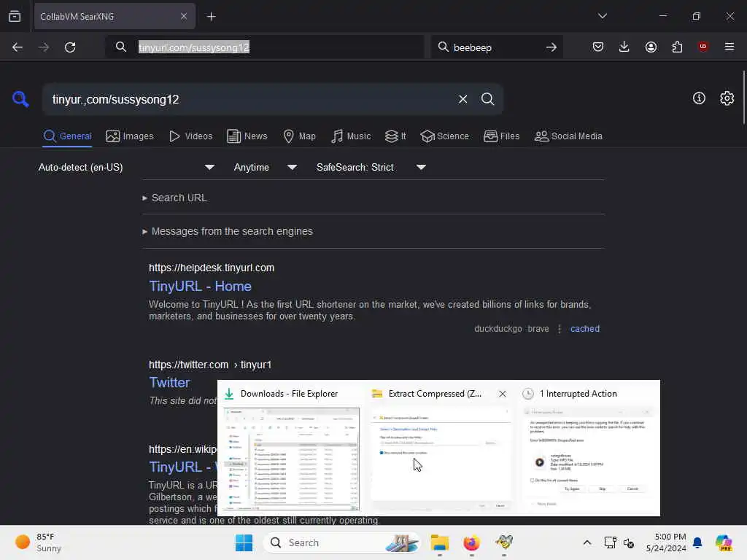Open Firefox from the taskbar
The image size is (747, 560).
(471, 542)
